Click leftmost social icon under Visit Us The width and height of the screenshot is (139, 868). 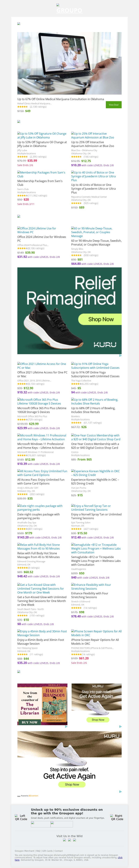[64, 840]
